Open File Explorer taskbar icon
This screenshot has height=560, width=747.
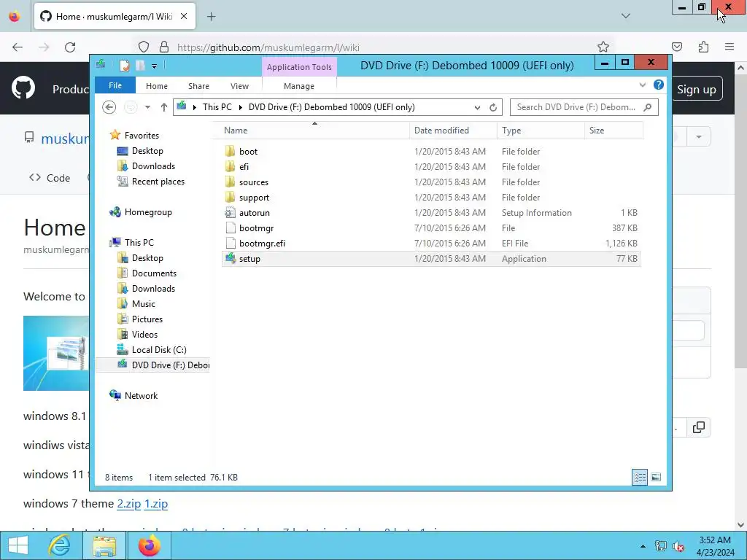point(104,545)
